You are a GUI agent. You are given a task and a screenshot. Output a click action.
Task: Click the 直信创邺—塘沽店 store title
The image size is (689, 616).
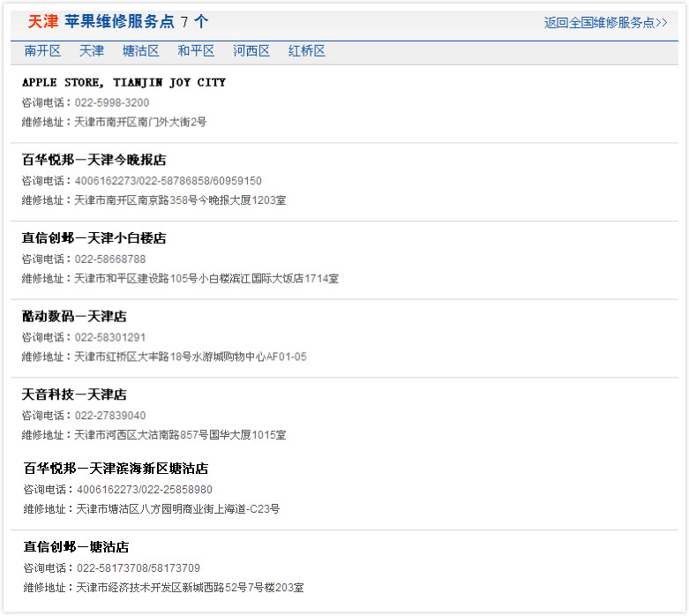(x=76, y=546)
